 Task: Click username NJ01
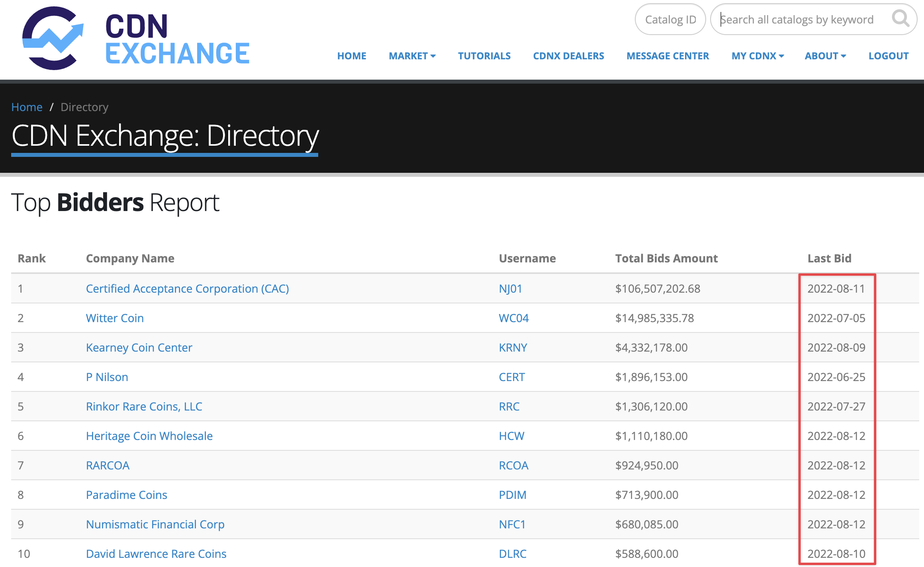pyautogui.click(x=510, y=289)
